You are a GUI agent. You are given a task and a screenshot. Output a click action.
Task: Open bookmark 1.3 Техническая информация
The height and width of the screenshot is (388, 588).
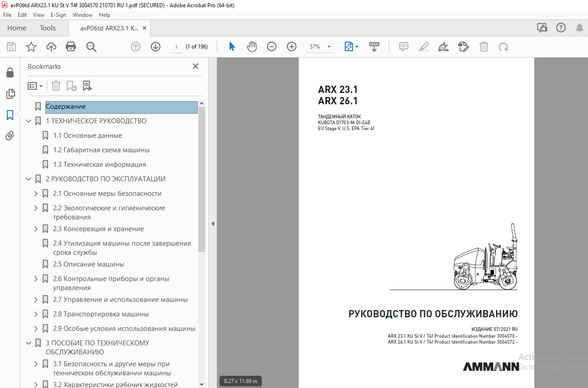[99, 165]
